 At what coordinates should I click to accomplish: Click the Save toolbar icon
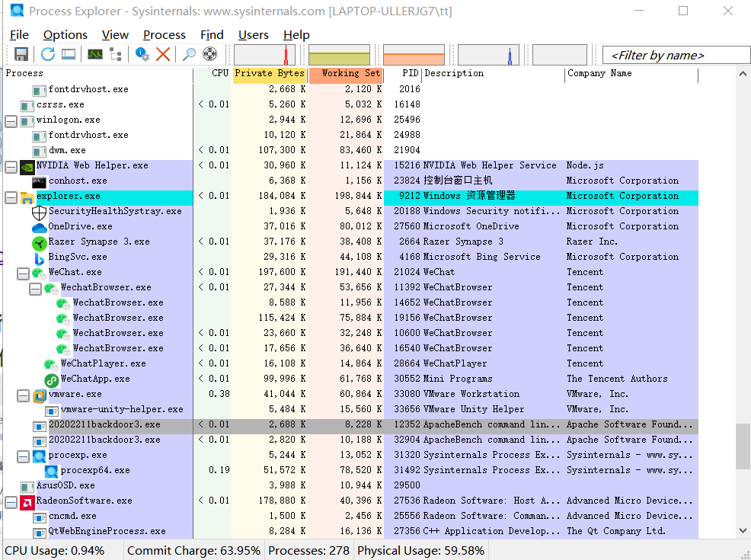pyautogui.click(x=21, y=54)
